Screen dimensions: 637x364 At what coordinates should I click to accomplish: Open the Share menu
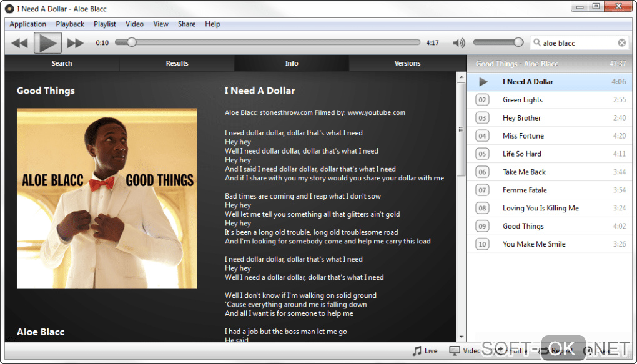[x=187, y=24]
